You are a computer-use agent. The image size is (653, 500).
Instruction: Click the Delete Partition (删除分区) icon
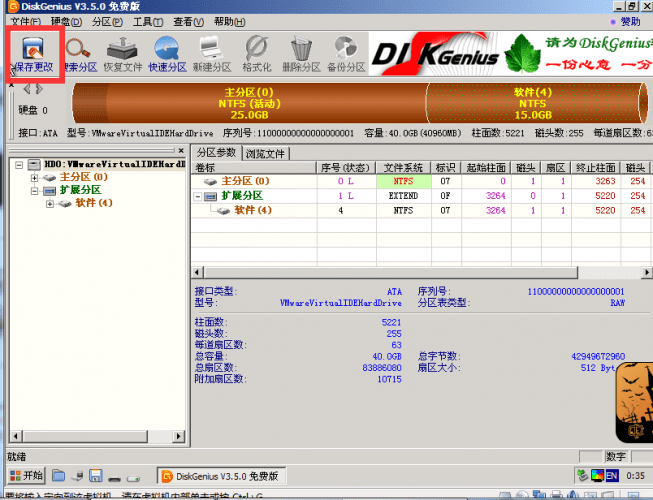tap(301, 55)
